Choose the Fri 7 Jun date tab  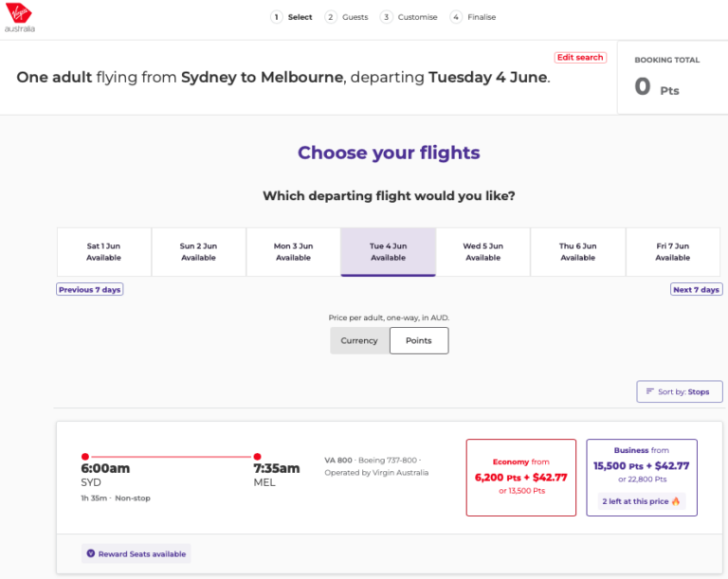[x=672, y=252]
